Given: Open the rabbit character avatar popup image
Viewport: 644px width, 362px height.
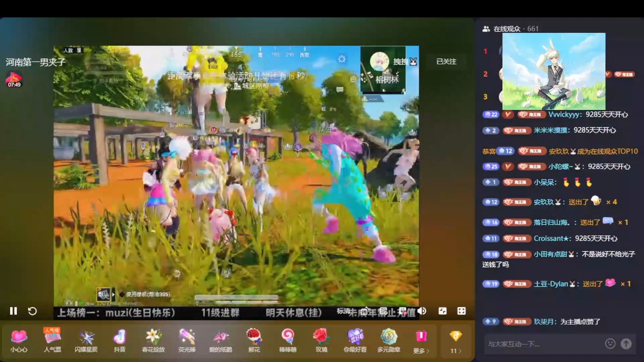Looking at the screenshot, I should 554,71.
